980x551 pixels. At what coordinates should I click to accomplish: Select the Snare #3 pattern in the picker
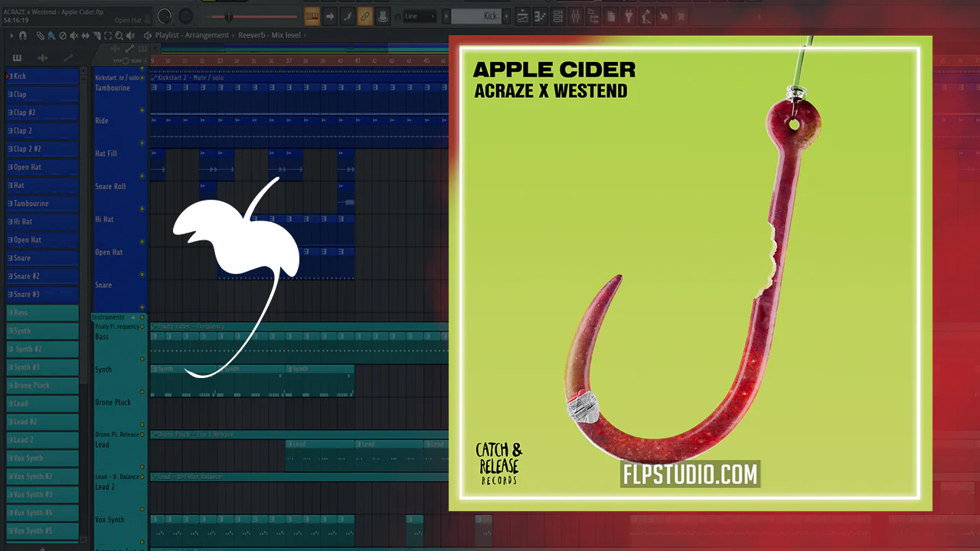[x=43, y=295]
